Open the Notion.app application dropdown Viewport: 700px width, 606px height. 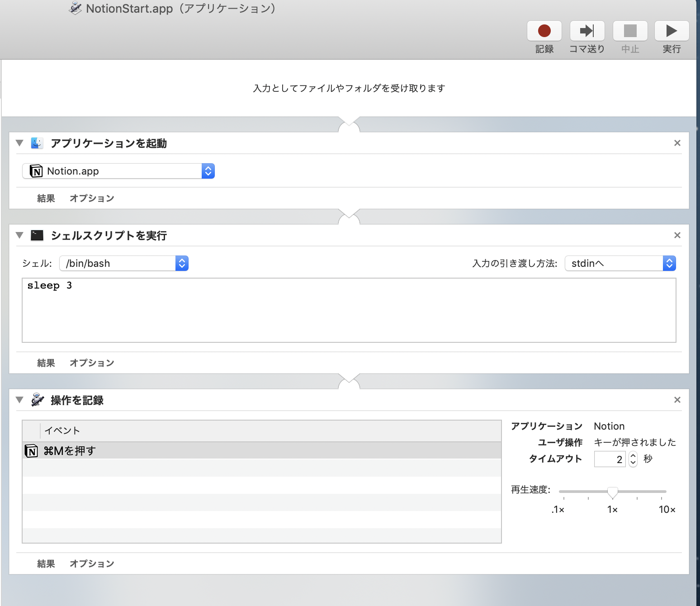coord(118,171)
